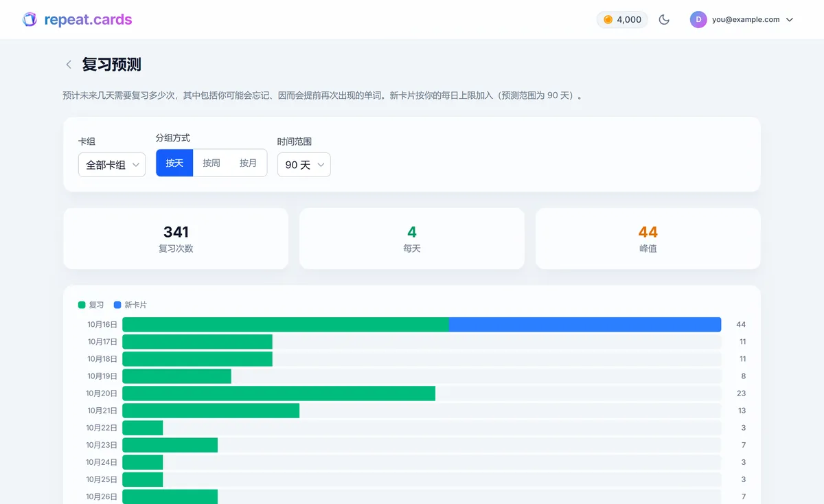
Task: Click the green bar for 10月17日
Action: pos(197,341)
